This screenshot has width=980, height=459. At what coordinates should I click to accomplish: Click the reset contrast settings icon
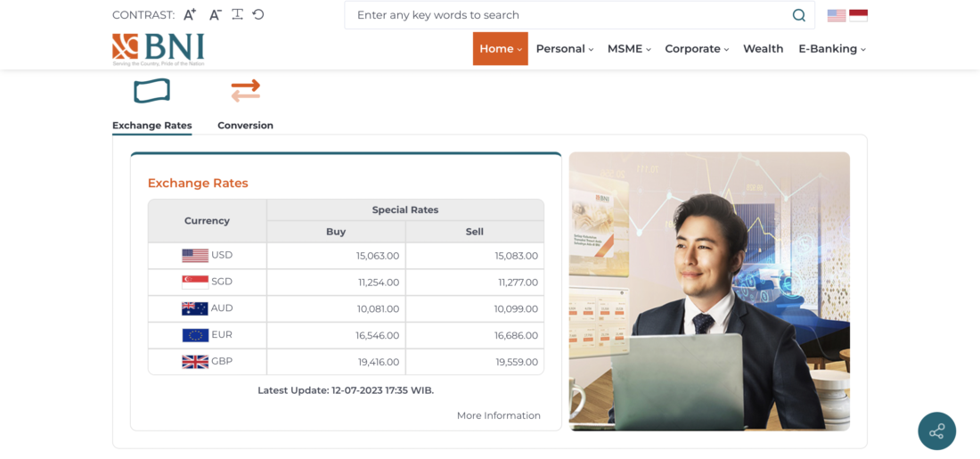pyautogui.click(x=258, y=14)
